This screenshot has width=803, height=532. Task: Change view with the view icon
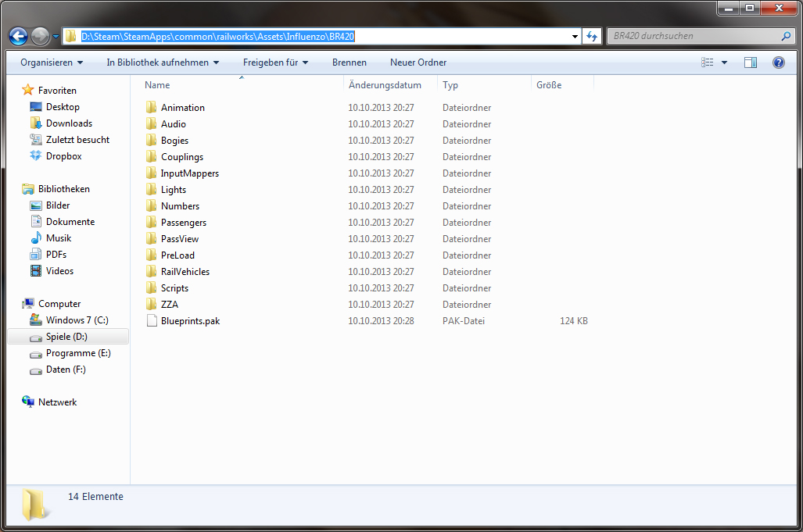pos(708,62)
